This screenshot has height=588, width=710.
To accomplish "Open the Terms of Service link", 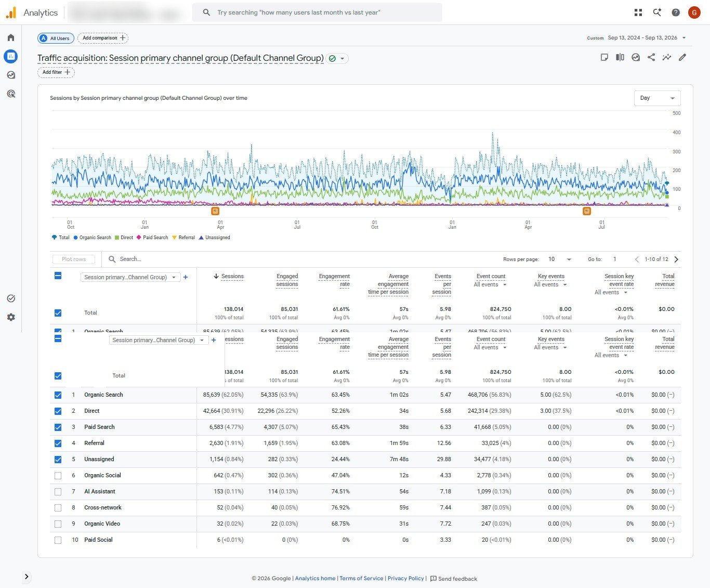I will tap(361, 579).
